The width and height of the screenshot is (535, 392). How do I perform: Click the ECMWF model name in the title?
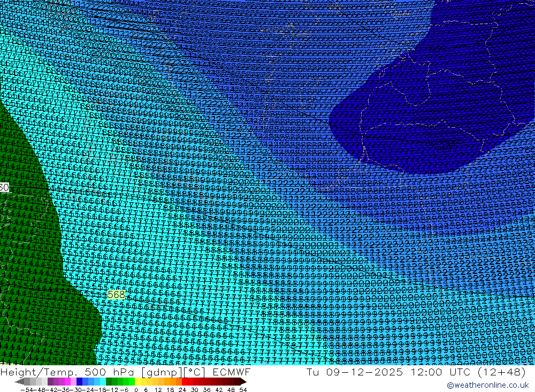tap(231, 372)
